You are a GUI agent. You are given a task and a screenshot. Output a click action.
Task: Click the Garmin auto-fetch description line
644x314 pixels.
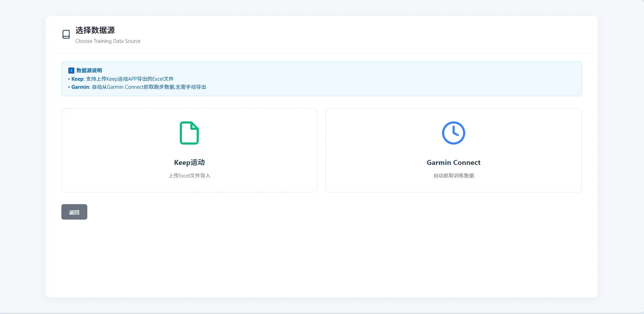(x=137, y=87)
